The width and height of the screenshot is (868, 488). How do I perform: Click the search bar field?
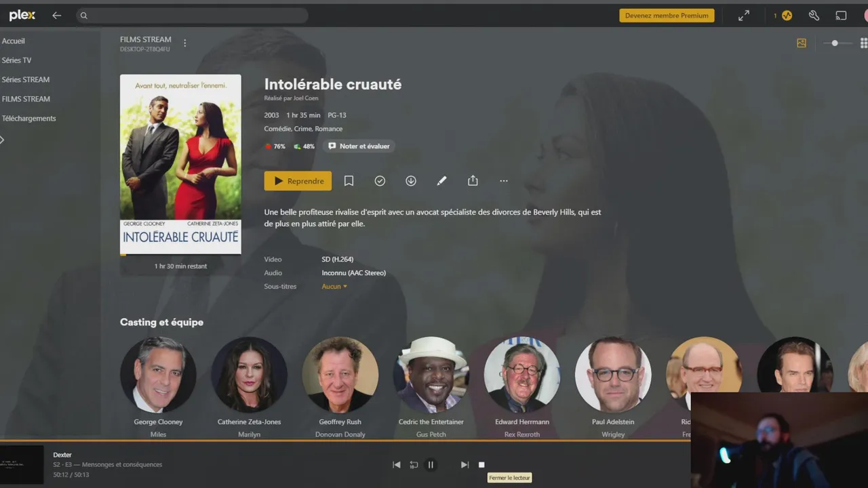(192, 15)
